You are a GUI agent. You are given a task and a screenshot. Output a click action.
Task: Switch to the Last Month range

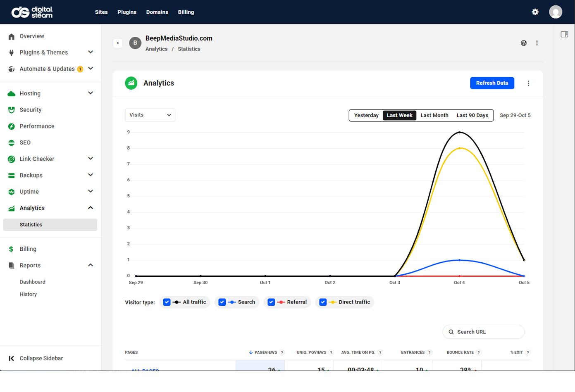click(434, 115)
